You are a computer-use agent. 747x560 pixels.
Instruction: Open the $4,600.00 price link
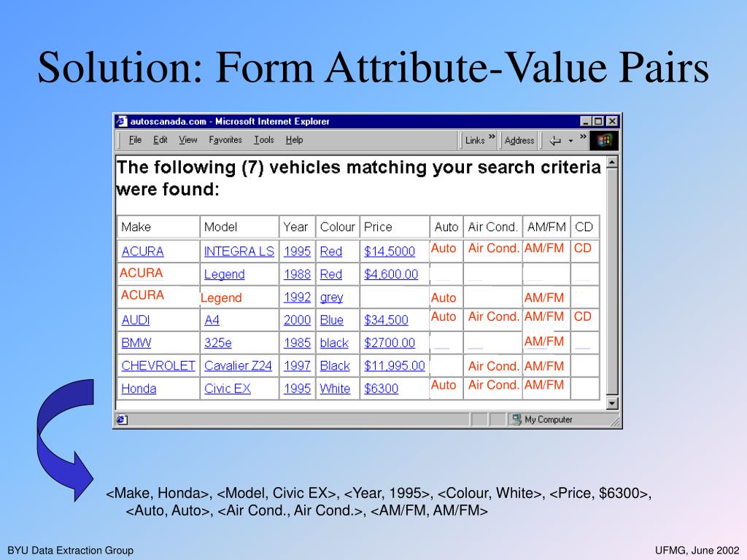391,274
